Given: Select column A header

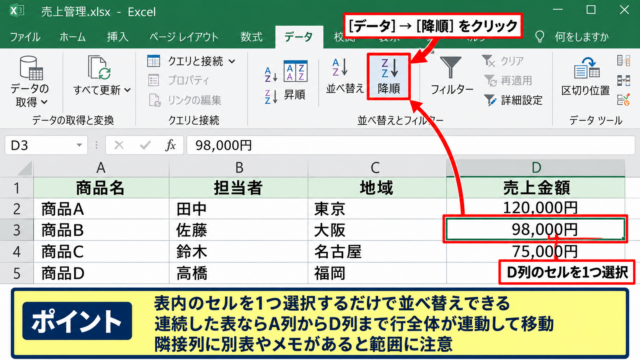Looking at the screenshot, I should coord(101,168).
